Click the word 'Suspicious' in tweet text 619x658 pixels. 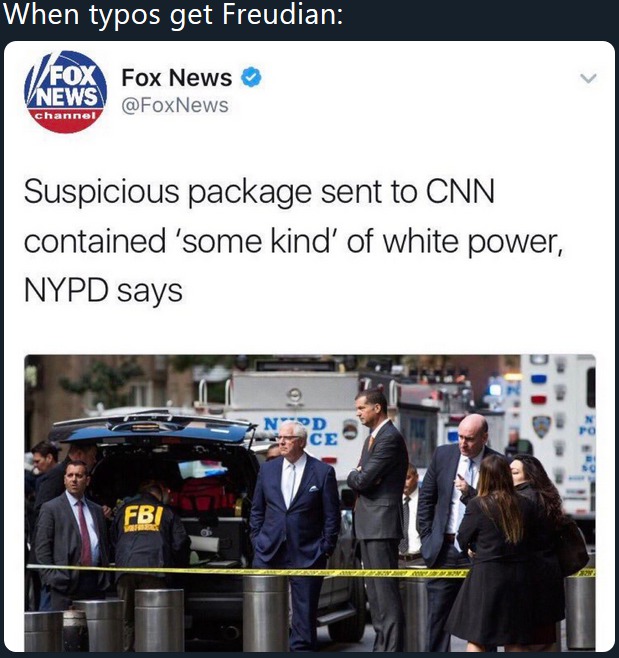point(102,192)
